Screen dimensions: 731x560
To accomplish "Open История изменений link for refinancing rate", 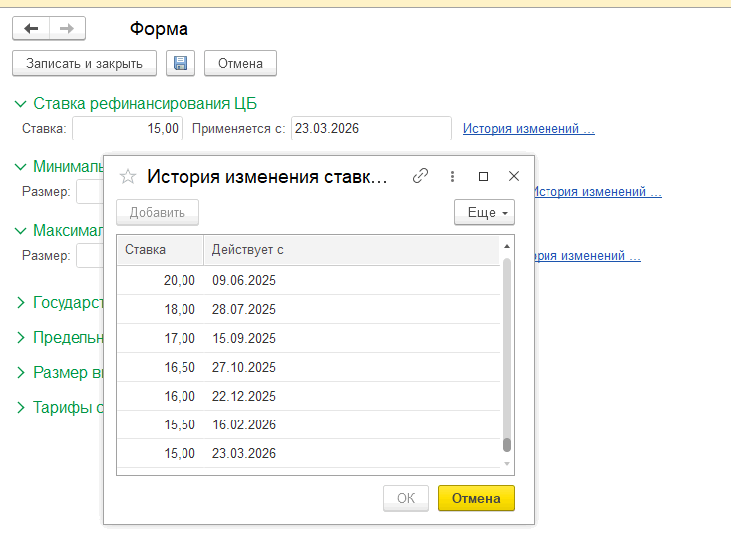I will tap(529, 129).
